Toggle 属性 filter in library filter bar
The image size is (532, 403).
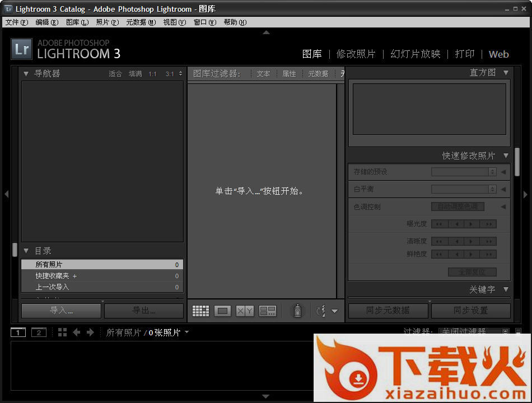pos(289,74)
